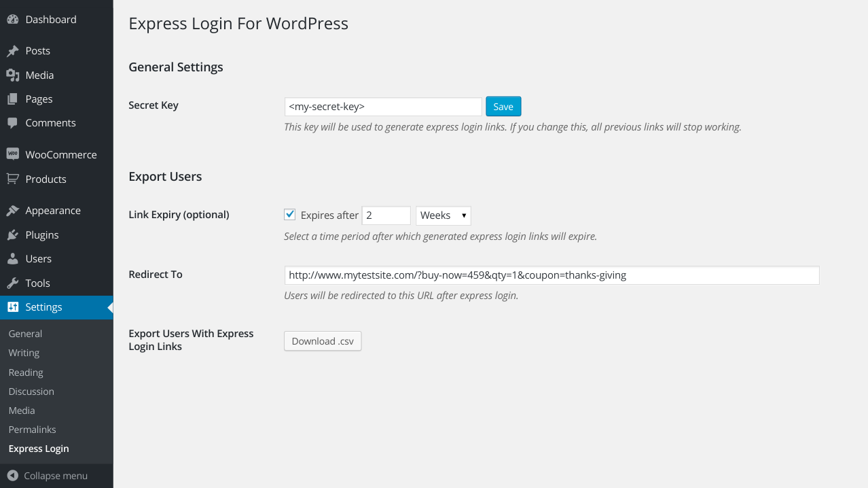The width and height of the screenshot is (868, 488).
Task: Click into the Redirect To URL field
Action: 551,275
